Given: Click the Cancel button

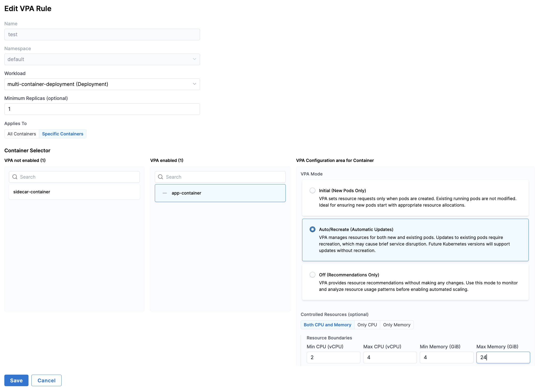Looking at the screenshot, I should coord(46,380).
